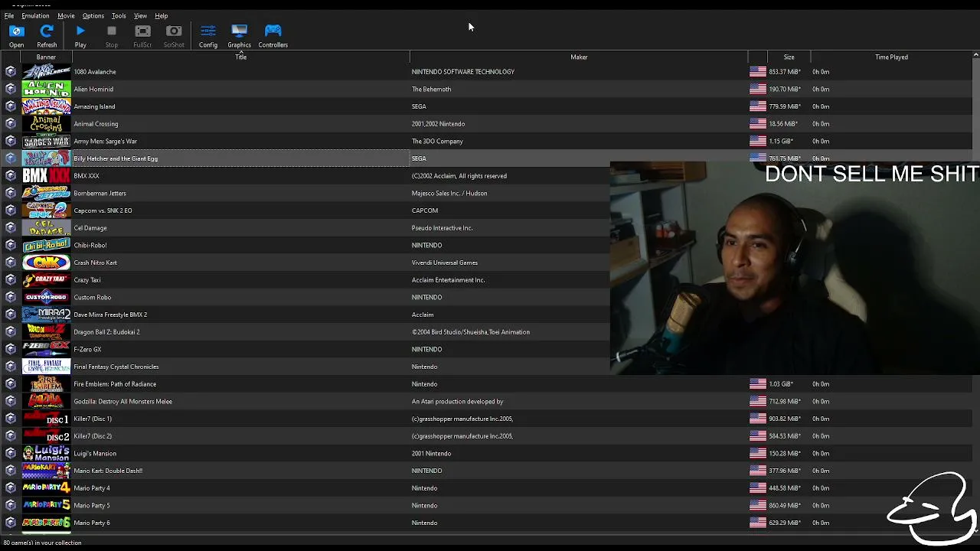Image resolution: width=980 pixels, height=551 pixels.
Task: Select Fire Emblem: Path of Radiance
Action: [115, 384]
